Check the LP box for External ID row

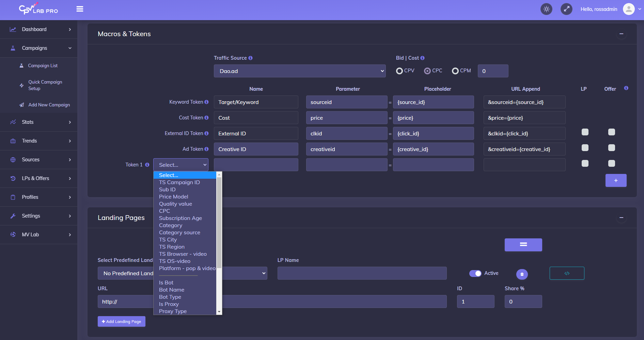[585, 132]
